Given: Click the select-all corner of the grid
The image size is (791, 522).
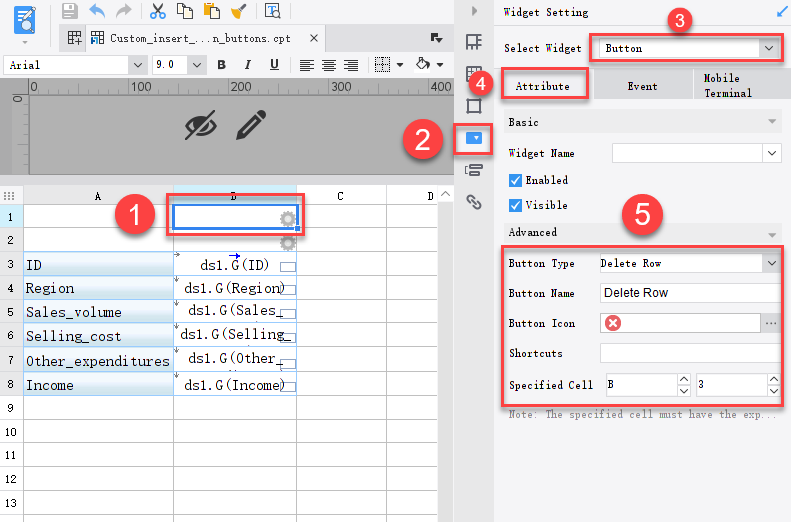Looking at the screenshot, I should point(9,196).
